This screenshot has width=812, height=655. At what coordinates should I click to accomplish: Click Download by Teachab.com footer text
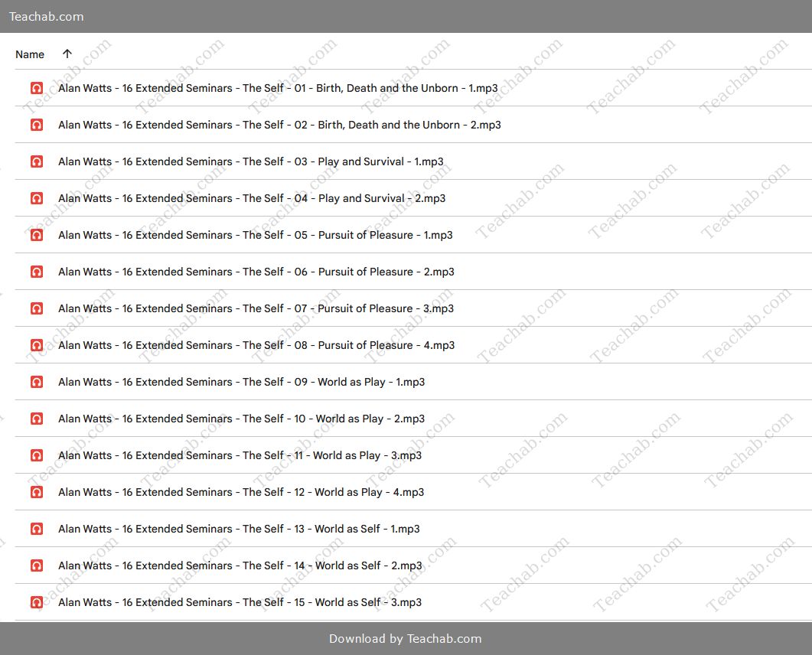(406, 638)
